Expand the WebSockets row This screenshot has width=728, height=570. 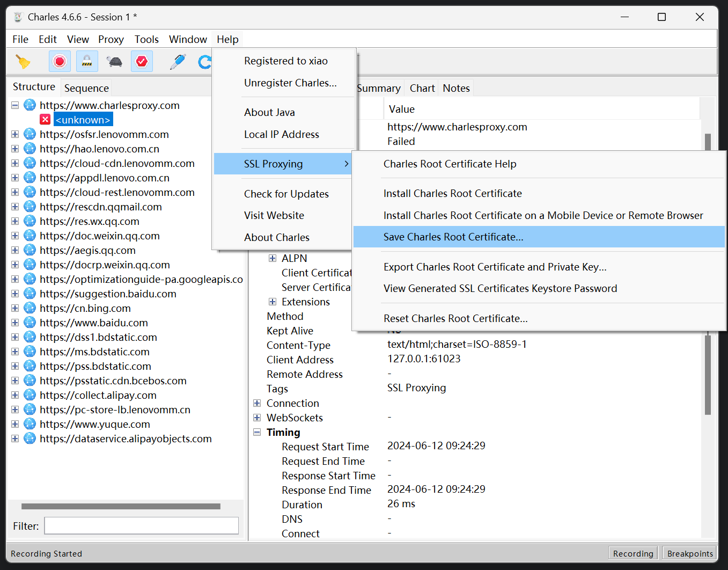point(257,418)
